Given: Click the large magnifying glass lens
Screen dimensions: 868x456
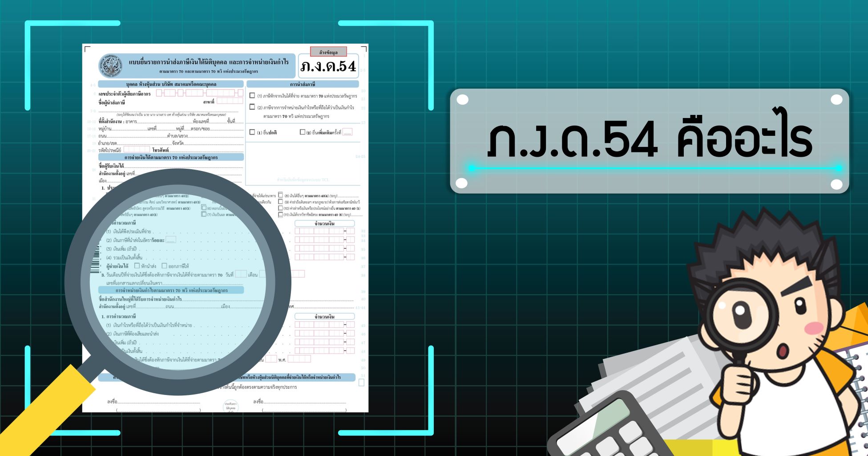Looking at the screenshot, I should point(178,281).
